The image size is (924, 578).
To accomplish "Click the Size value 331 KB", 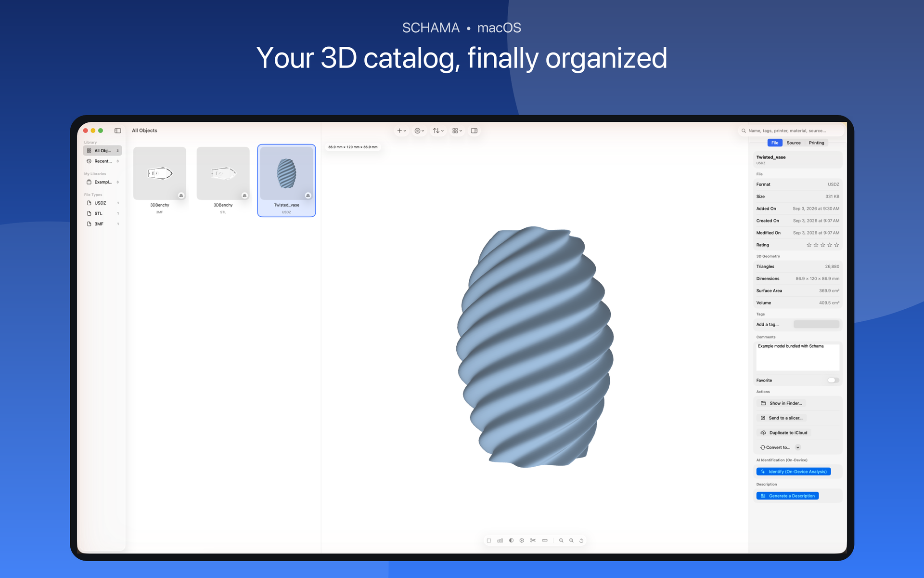I will tap(832, 197).
